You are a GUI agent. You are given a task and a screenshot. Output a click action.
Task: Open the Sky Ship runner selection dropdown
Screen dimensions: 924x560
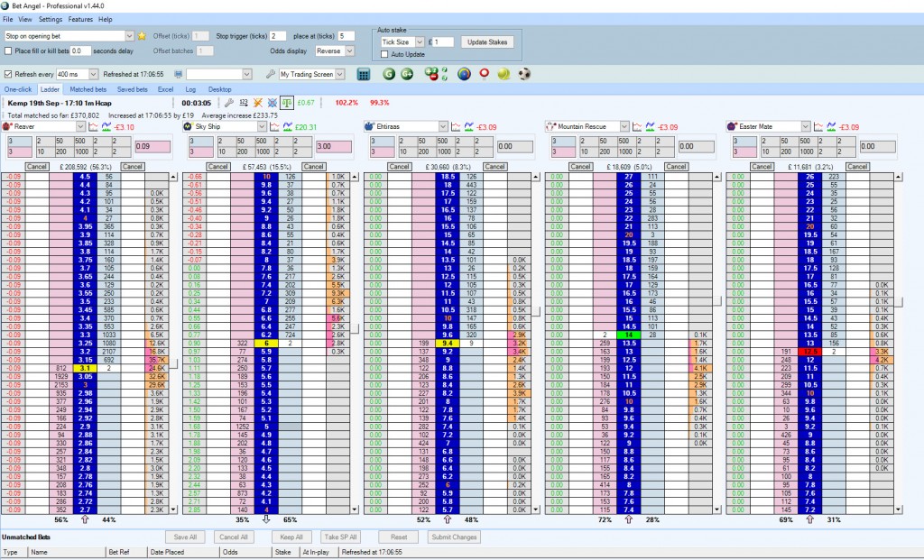pos(262,126)
